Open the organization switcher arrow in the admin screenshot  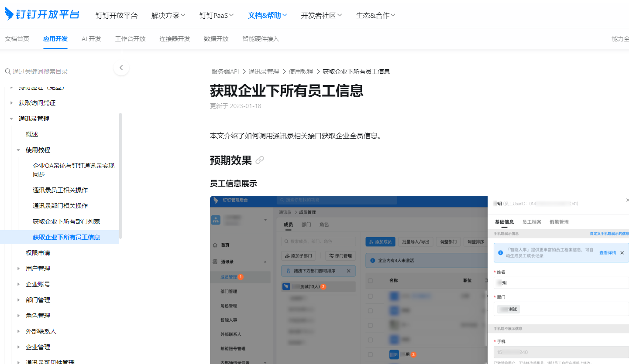point(265,220)
